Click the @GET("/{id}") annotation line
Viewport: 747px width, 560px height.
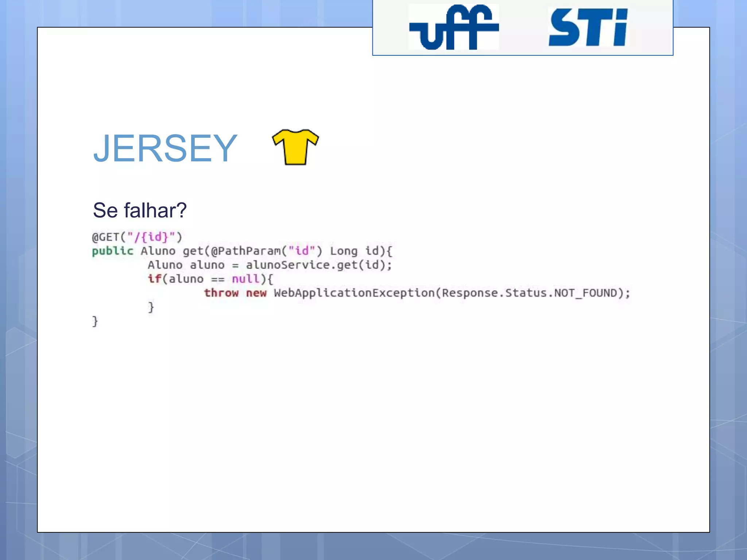(137, 237)
